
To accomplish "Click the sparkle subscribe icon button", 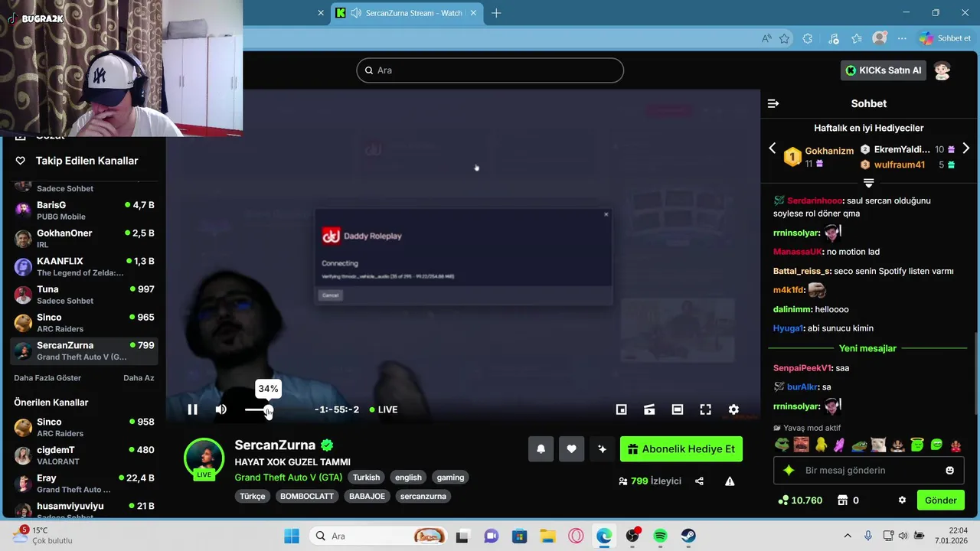I will point(602,449).
